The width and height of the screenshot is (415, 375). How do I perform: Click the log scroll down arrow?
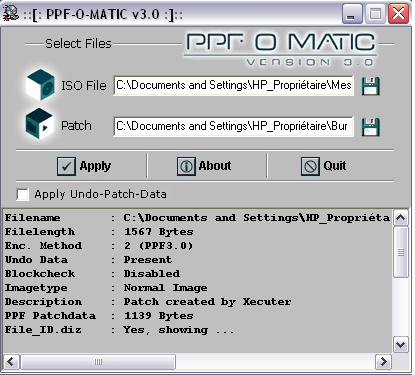coord(400,344)
